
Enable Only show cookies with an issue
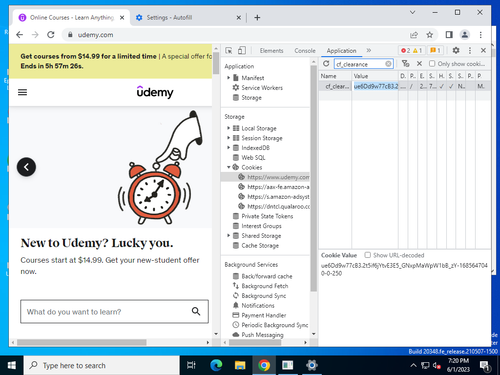[432, 63]
